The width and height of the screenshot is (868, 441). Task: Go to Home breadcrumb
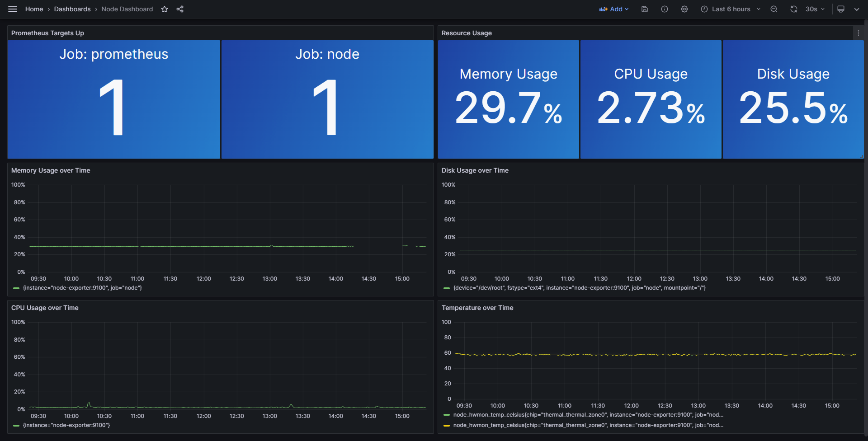34,9
